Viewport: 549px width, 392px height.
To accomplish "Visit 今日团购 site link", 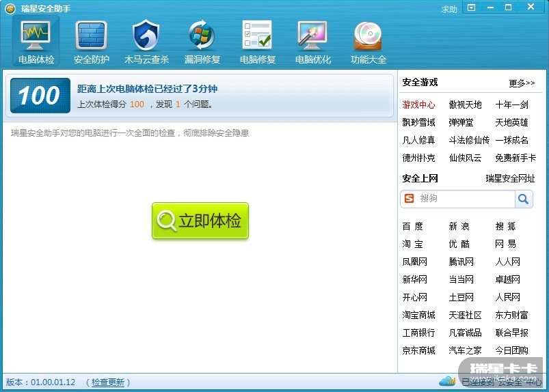I will click(x=511, y=350).
